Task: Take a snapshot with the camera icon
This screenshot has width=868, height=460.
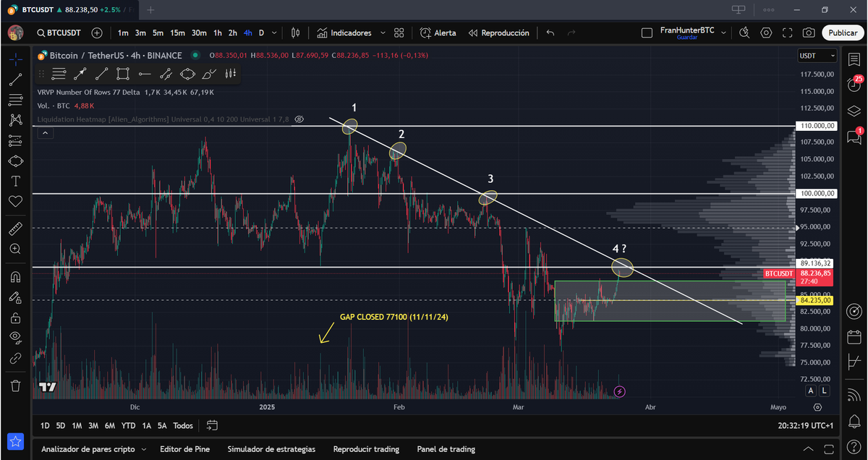Action: coord(809,33)
